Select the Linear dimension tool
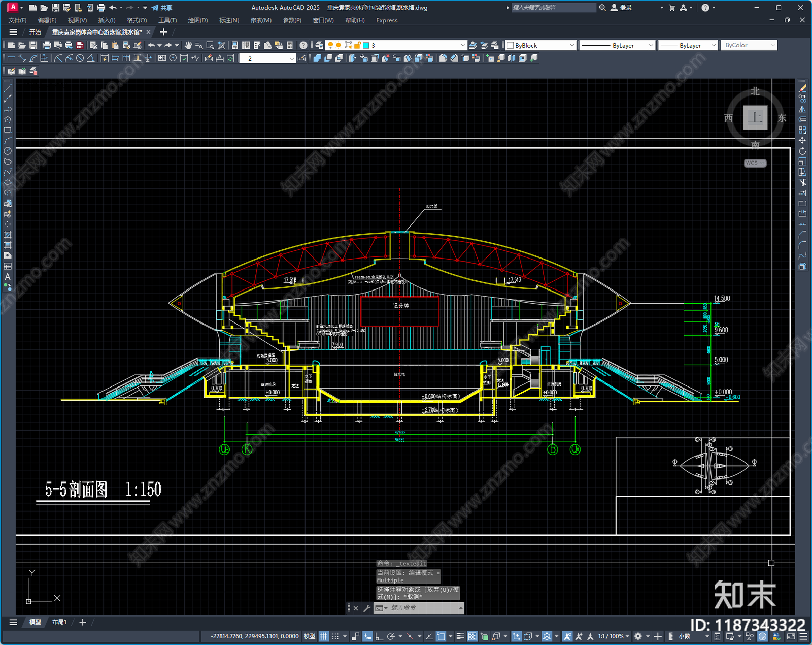The image size is (812, 645). tap(11, 58)
